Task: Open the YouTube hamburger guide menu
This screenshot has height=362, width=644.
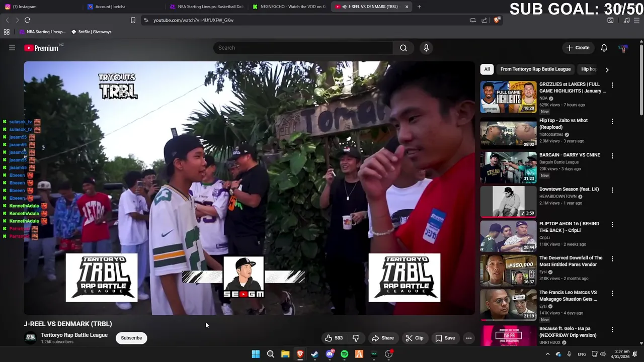Action: (12, 48)
